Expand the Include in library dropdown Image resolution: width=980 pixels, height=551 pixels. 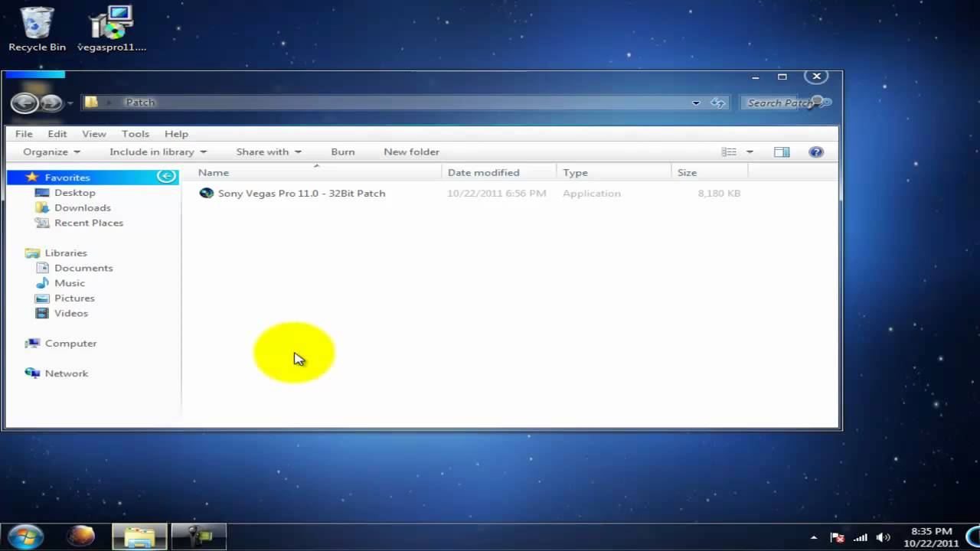(158, 152)
